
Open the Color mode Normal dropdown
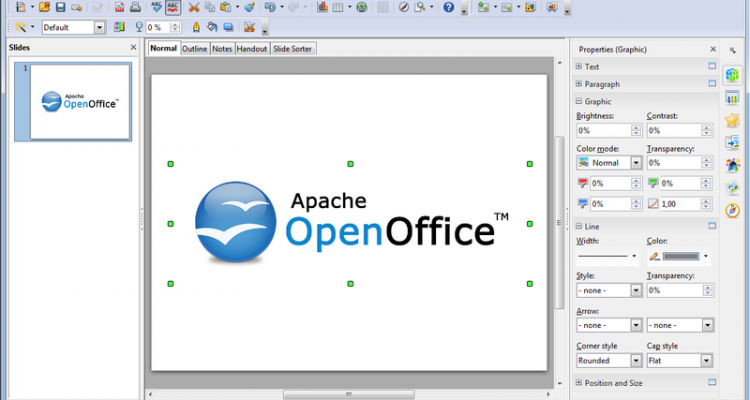point(609,163)
